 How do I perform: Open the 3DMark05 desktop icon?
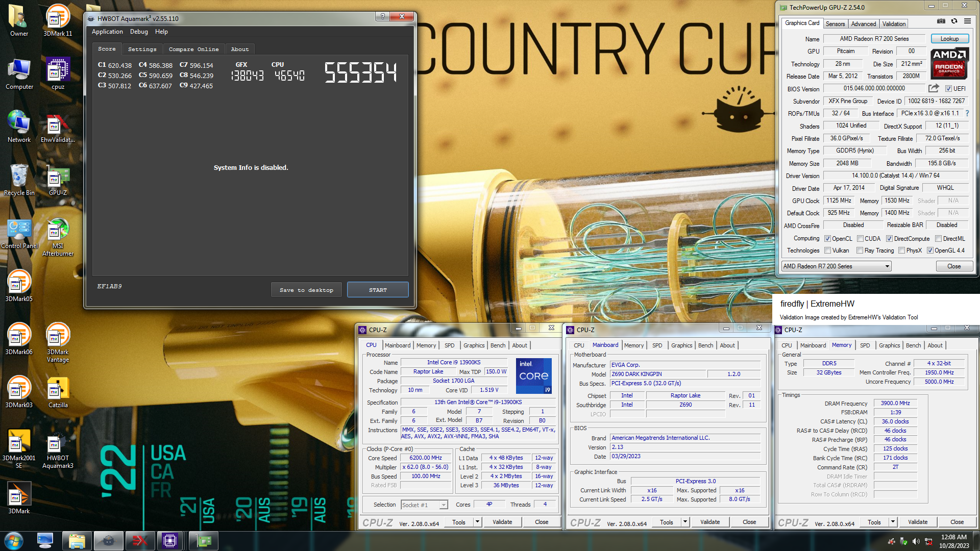pos(19,286)
